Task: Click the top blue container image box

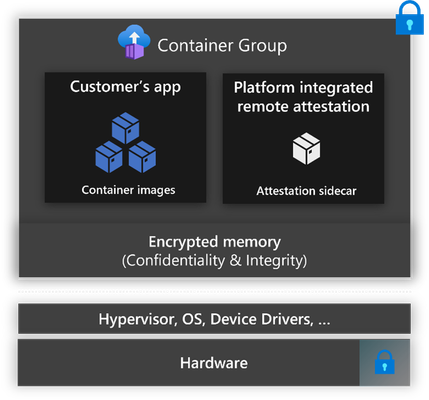Action: pyautogui.click(x=126, y=128)
